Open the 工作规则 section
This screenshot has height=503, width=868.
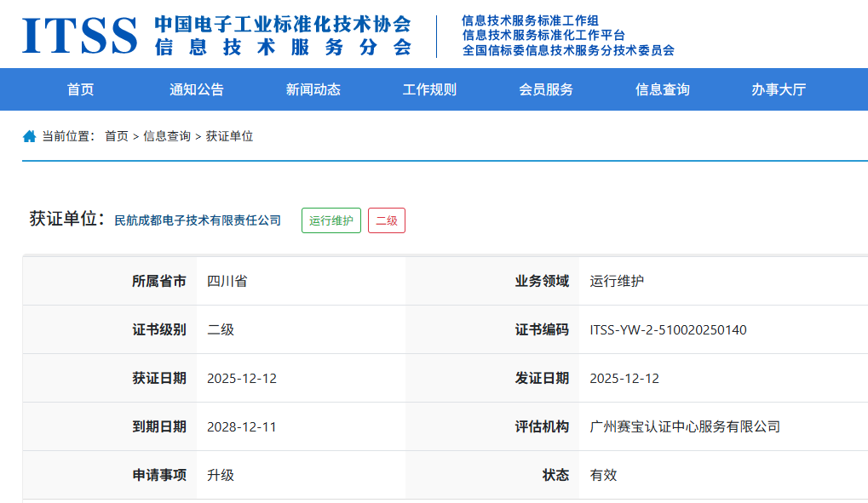[x=428, y=89]
